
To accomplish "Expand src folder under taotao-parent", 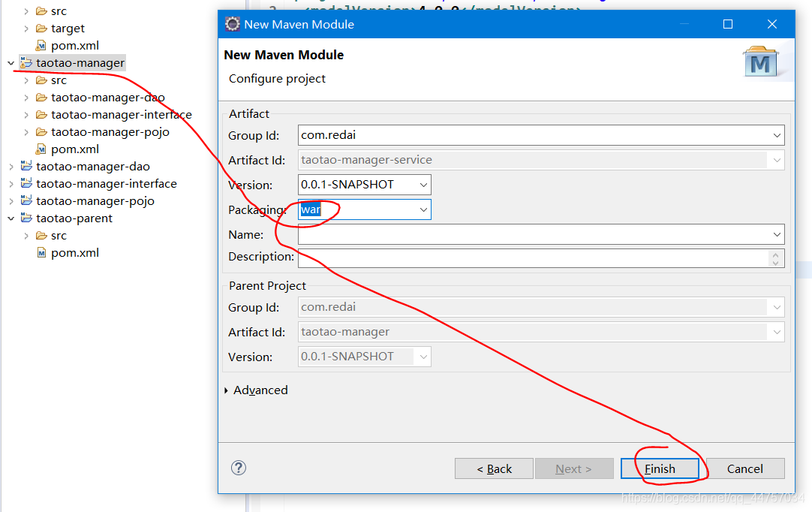I will pos(26,236).
